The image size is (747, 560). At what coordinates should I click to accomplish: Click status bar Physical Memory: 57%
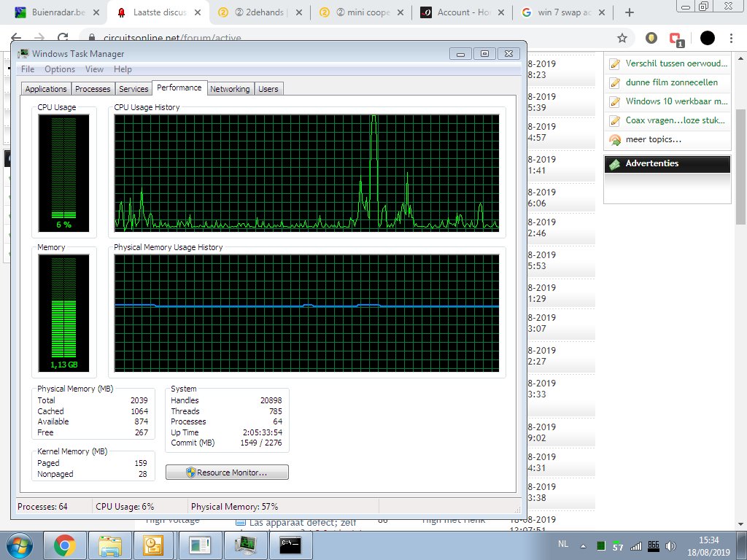(x=234, y=507)
